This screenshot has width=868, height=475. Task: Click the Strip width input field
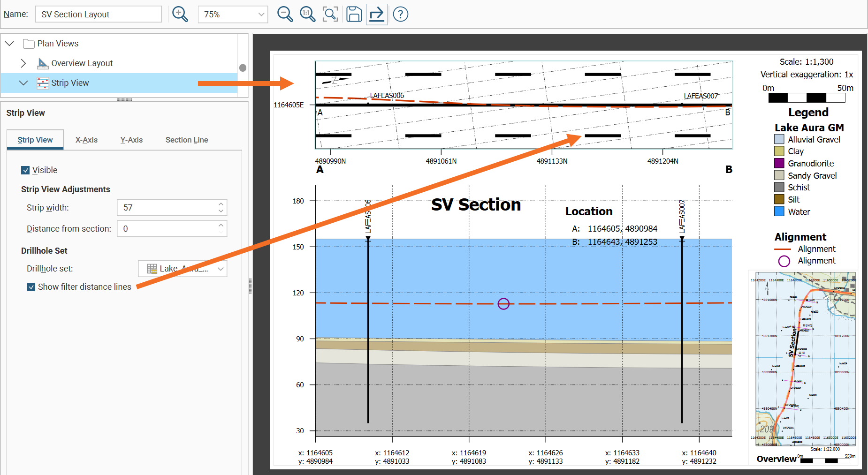(167, 208)
